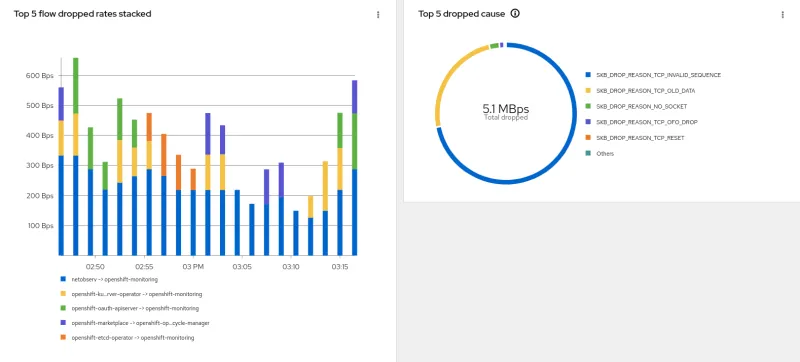
Task: Click SKB_DROP_REASON_TCP_INVALID_SEQUENCE blue legend swatch
Action: tap(588, 74)
